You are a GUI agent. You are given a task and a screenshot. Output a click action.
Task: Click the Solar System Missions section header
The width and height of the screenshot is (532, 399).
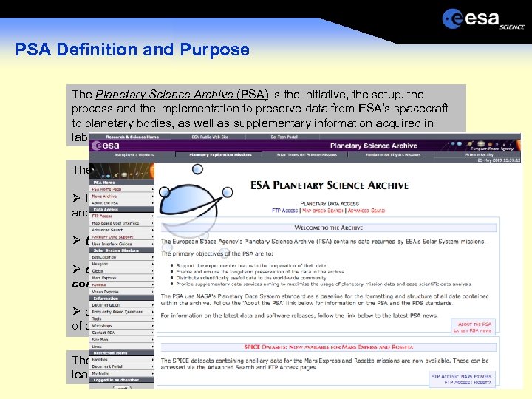[x=122, y=250]
